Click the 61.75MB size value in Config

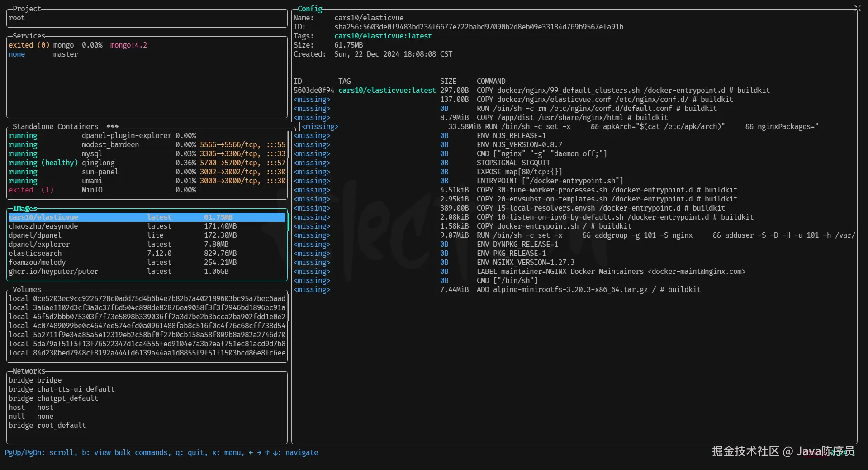[348, 45]
